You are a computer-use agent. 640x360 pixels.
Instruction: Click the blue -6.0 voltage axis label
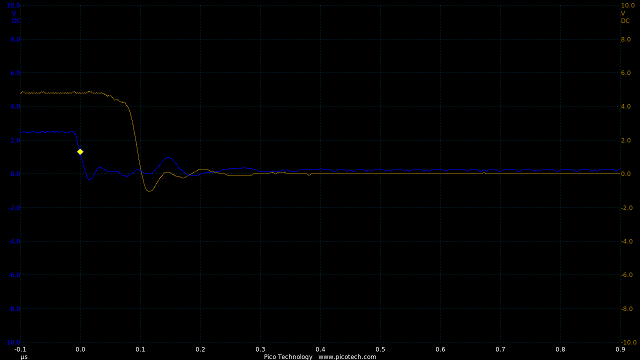15,275
